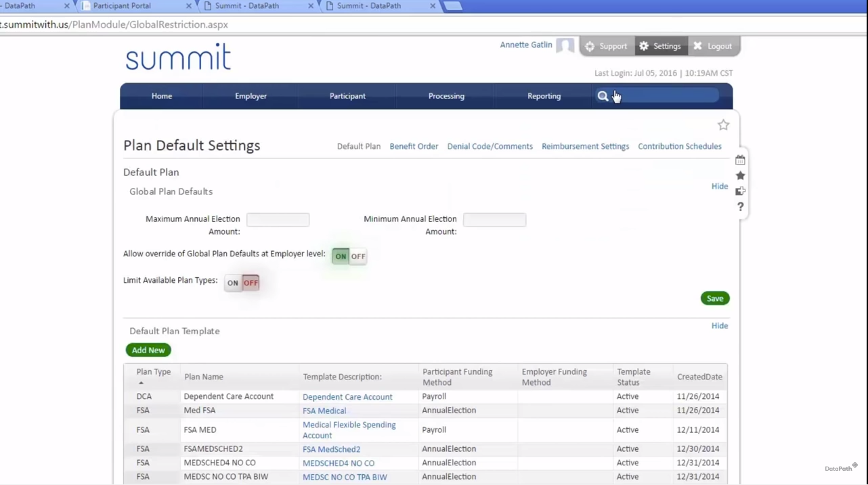
Task: Click the green Save button
Action: (x=715, y=298)
